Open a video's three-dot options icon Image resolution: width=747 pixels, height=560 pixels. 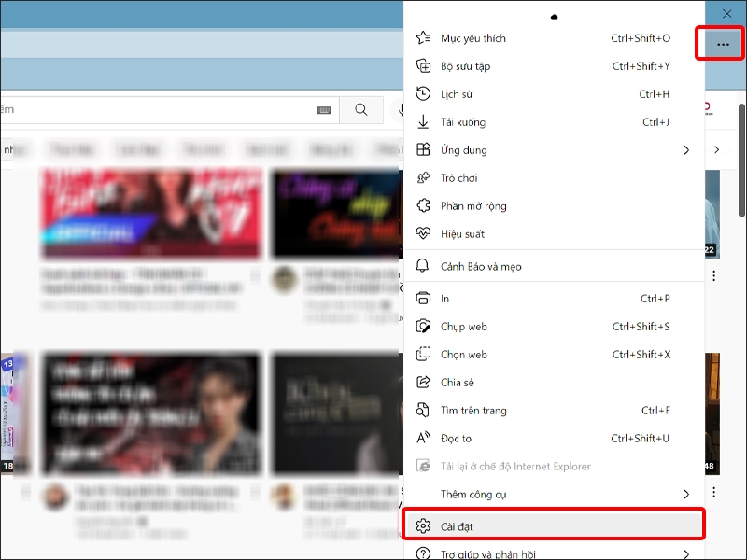coord(715,276)
